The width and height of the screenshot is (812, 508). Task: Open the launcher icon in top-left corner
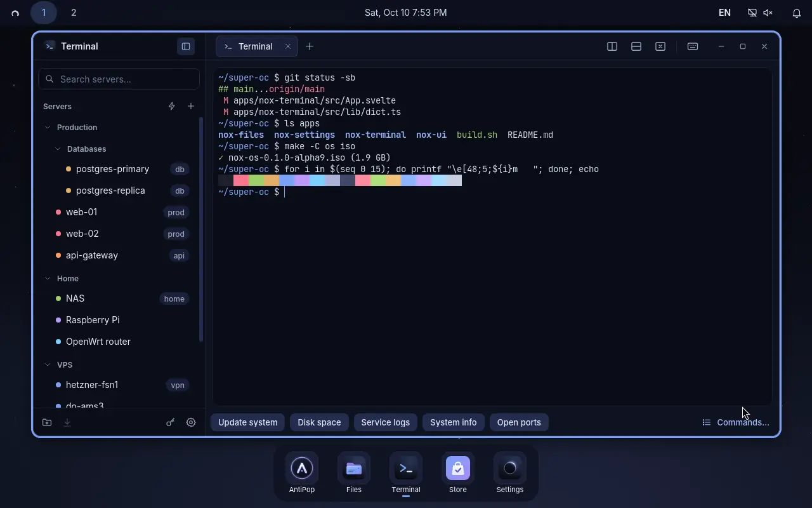[15, 13]
